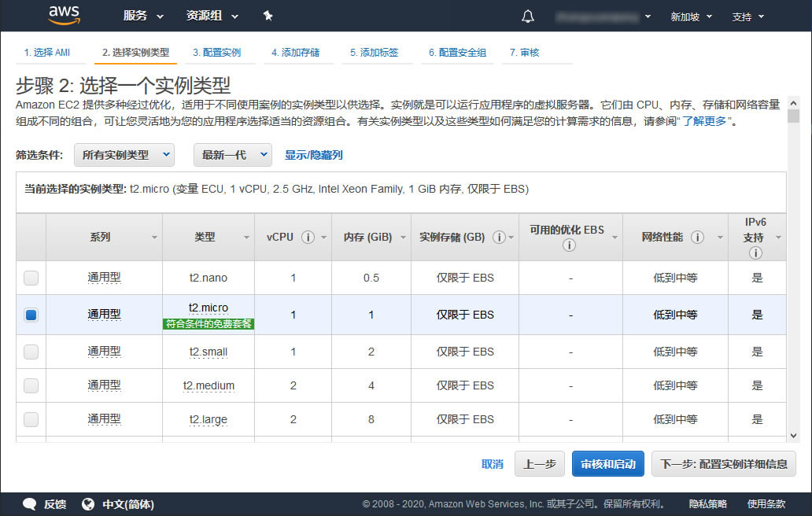Open the blurred account name dropdown
The image size is (812, 516).
pyautogui.click(x=603, y=17)
